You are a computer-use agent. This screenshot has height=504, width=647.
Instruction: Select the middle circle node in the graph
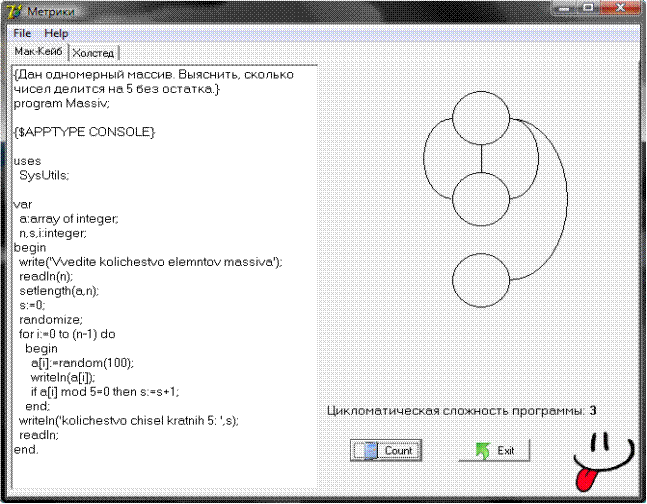coord(482,201)
